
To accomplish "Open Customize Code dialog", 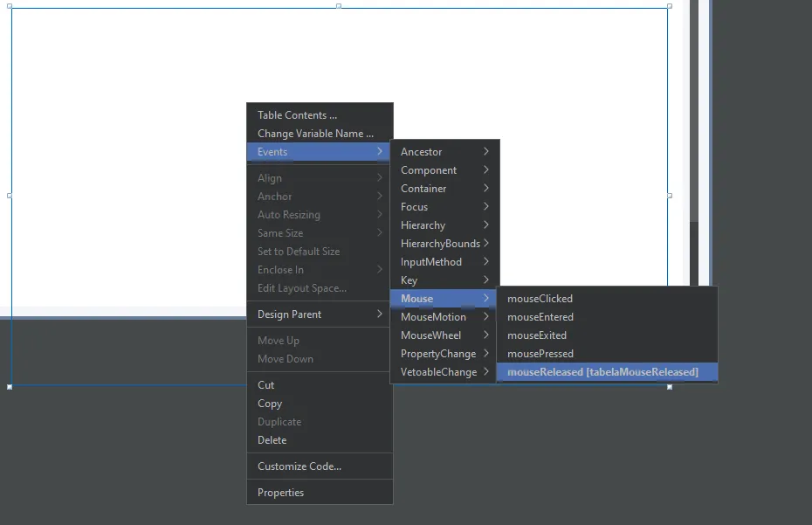I will (320, 466).
